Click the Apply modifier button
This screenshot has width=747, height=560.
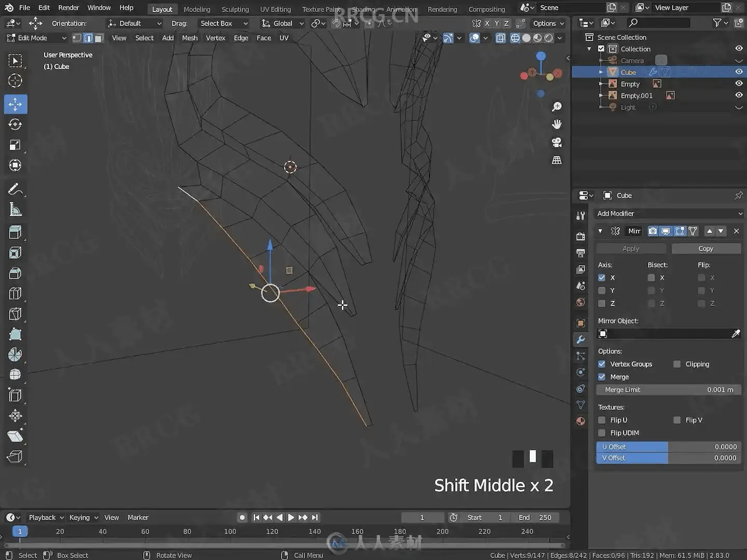[631, 249]
